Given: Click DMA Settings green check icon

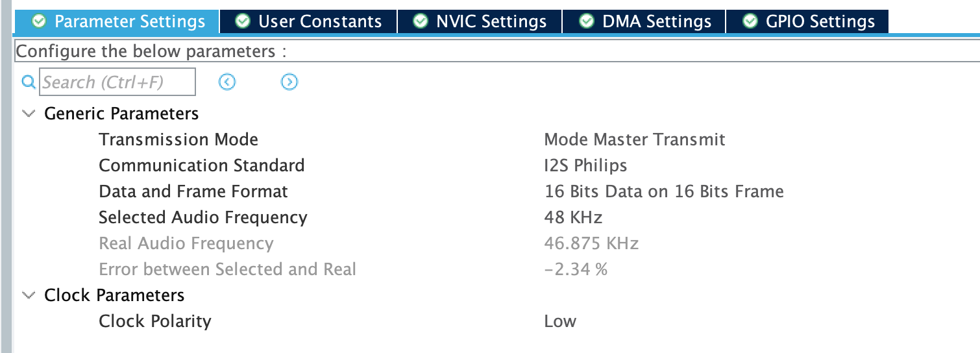Looking at the screenshot, I should click(x=587, y=21).
